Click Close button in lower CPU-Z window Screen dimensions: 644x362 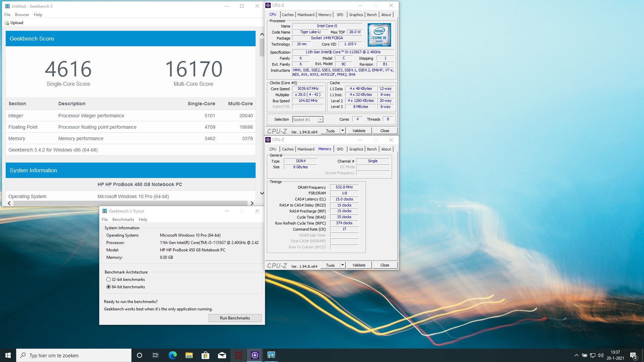coord(385,265)
